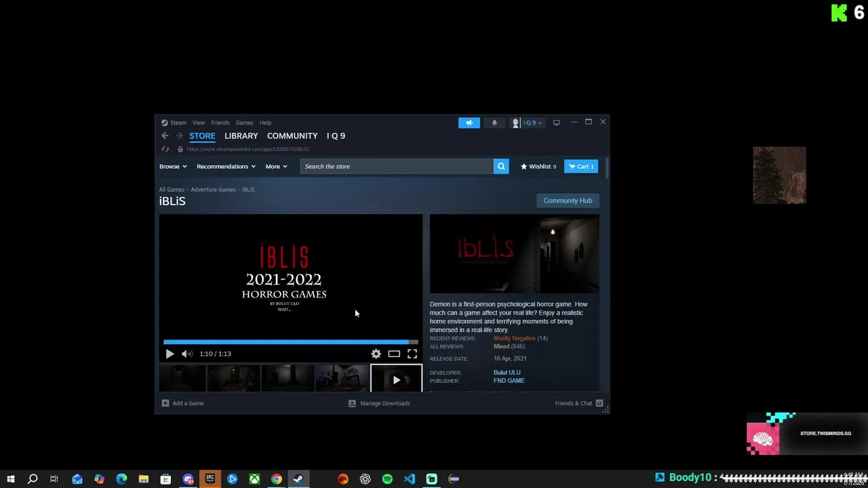Select the fourth screenshot thumbnail
Image resolution: width=868 pixels, height=488 pixels.
click(x=342, y=378)
